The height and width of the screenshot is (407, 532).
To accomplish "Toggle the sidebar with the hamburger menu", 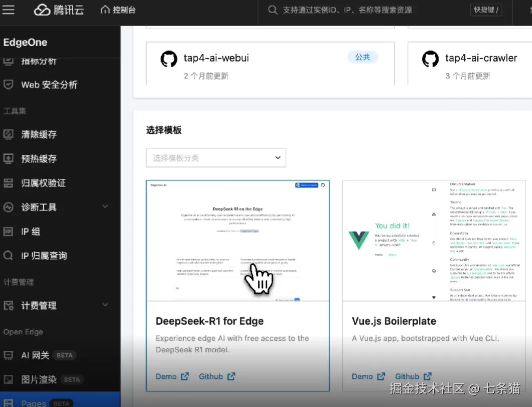I will (9, 9).
